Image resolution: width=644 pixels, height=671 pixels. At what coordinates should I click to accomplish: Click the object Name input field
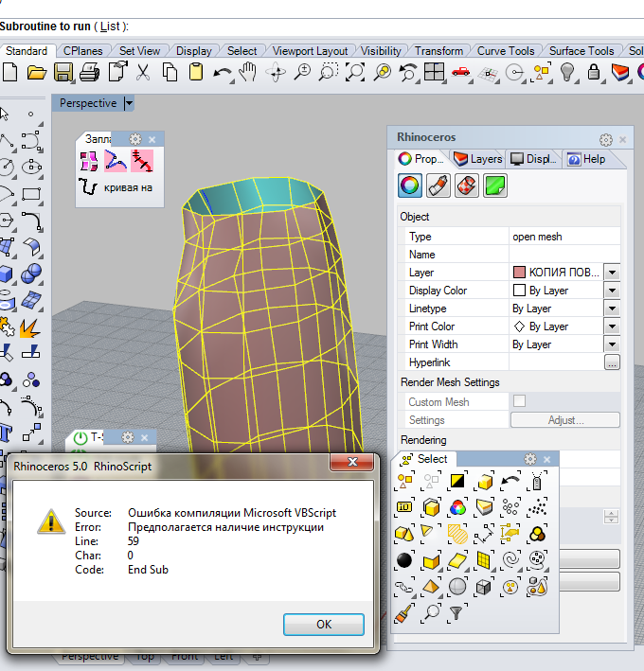tap(563, 255)
